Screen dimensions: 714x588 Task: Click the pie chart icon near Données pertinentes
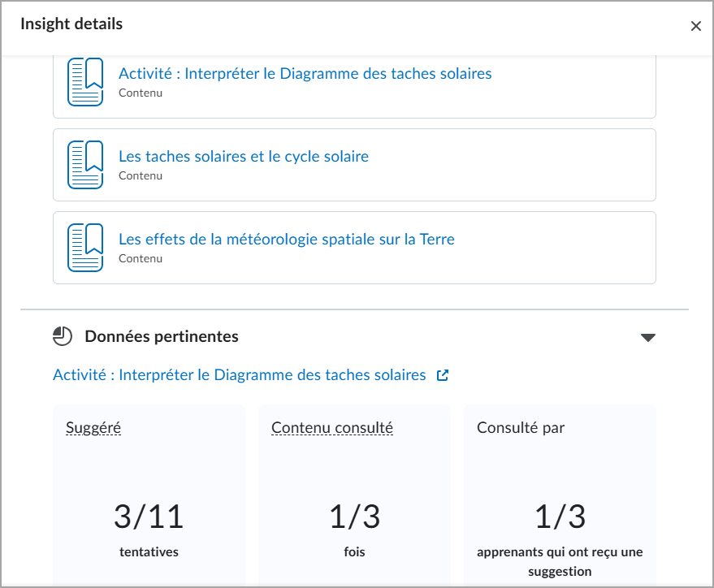(63, 336)
